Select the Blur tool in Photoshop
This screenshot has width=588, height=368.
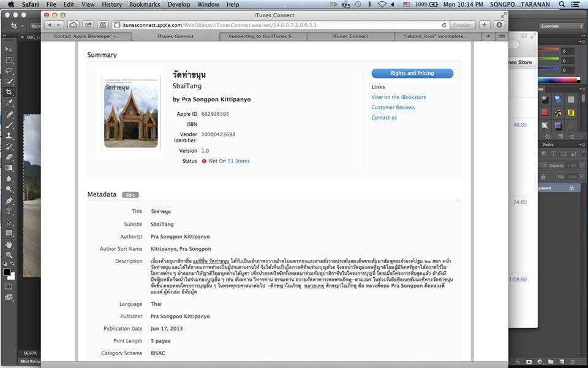(9, 178)
